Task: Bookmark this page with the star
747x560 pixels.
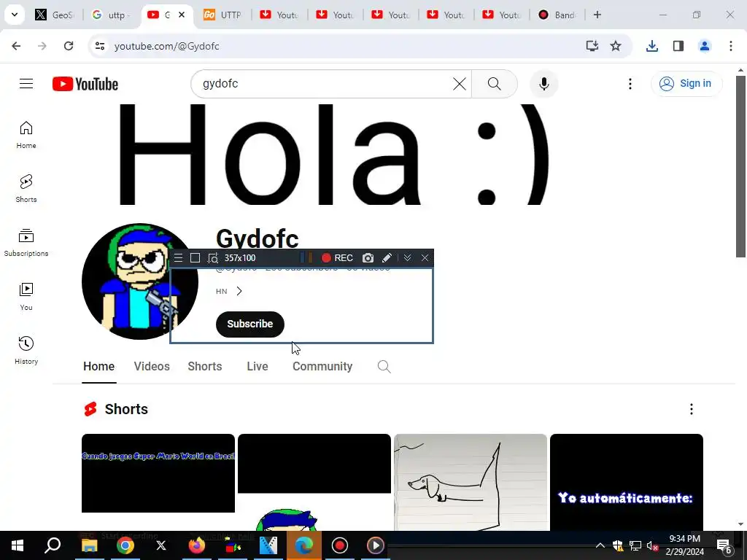Action: [616, 46]
